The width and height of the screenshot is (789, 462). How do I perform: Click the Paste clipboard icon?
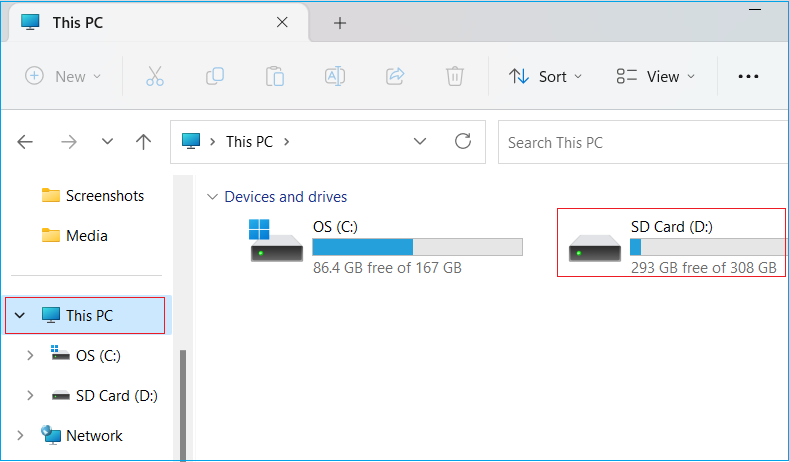pyautogui.click(x=274, y=76)
